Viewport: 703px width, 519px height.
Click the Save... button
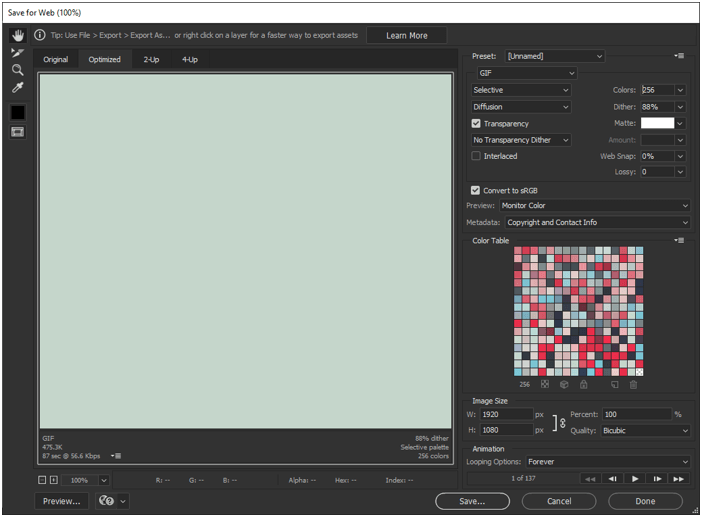pyautogui.click(x=472, y=501)
